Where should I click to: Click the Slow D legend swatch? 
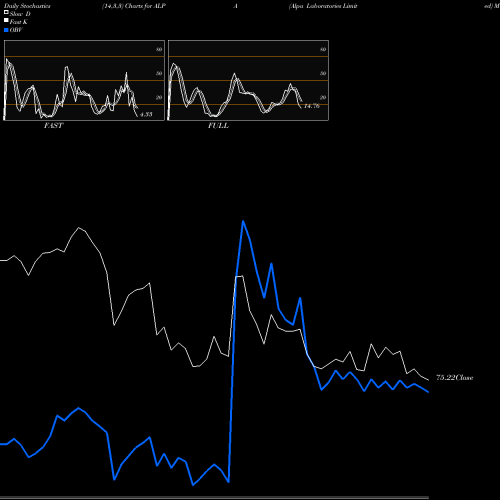[x=6, y=13]
